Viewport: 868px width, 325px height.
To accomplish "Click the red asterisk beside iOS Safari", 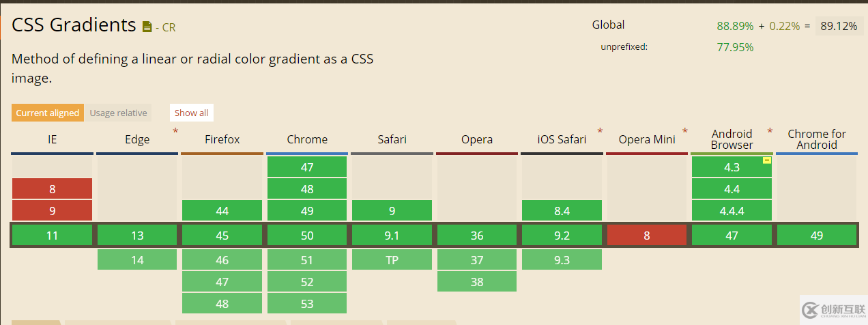I will point(601,131).
